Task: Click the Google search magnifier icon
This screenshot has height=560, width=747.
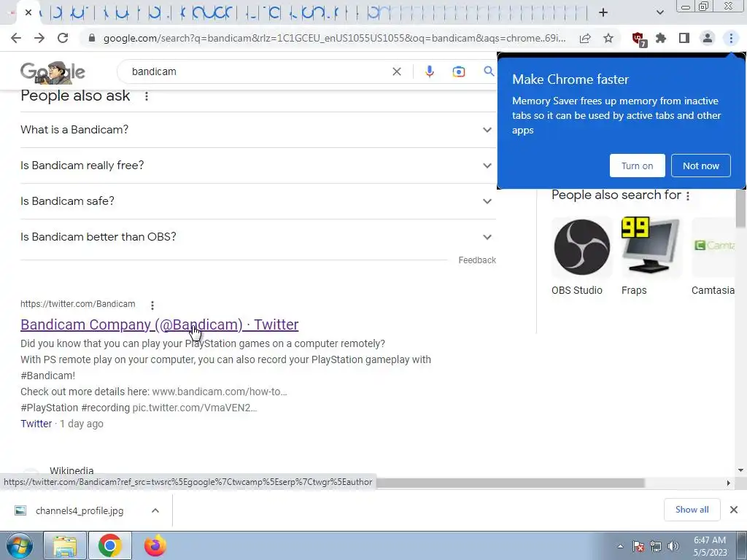Action: tap(489, 71)
